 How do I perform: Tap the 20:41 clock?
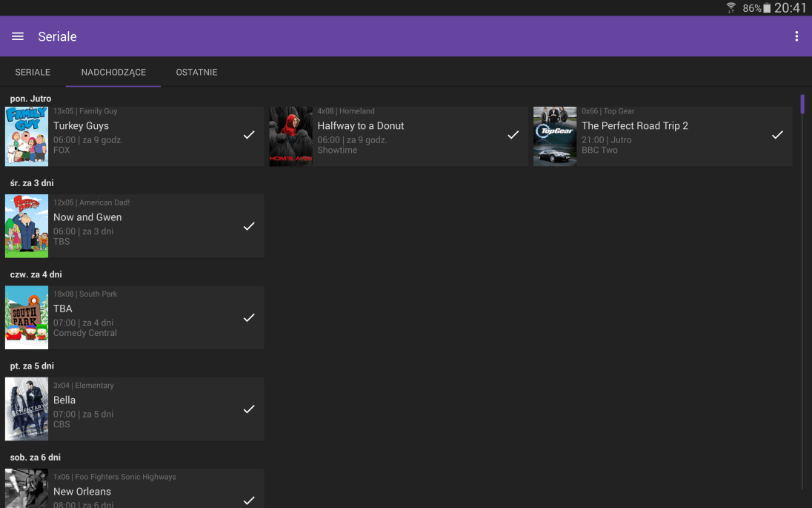tap(791, 7)
